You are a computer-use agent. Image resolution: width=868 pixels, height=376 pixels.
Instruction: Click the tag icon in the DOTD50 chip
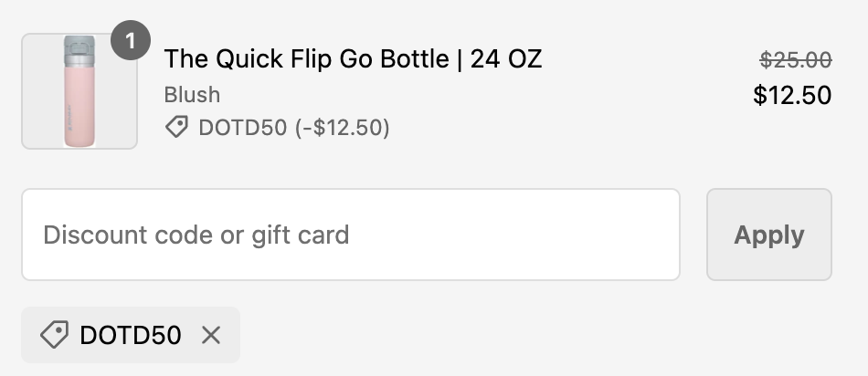(x=55, y=336)
